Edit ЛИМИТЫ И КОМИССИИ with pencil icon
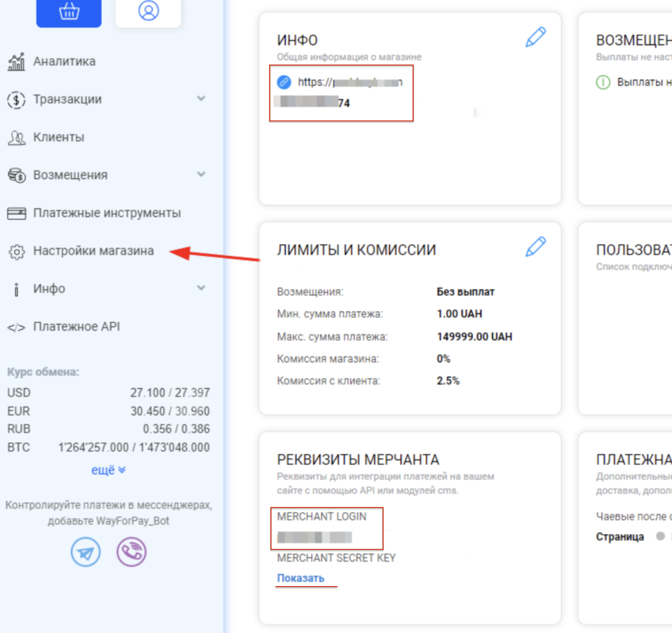The height and width of the screenshot is (633, 672). coord(535,247)
